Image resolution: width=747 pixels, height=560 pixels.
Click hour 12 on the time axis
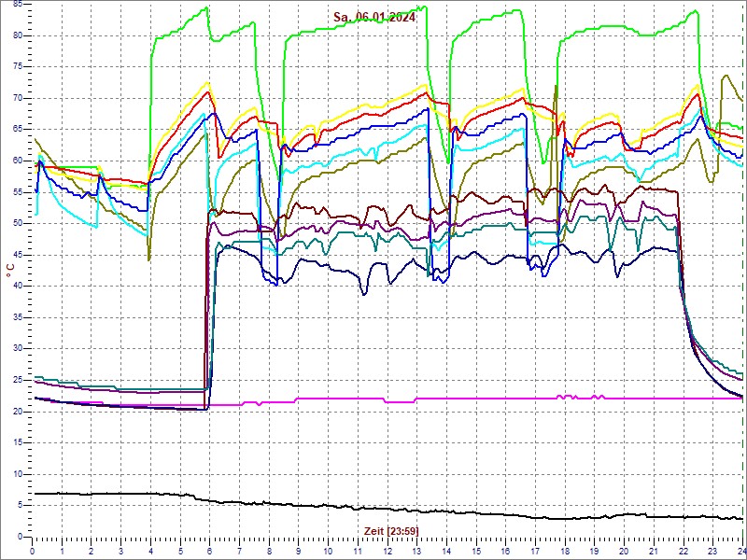(x=388, y=551)
